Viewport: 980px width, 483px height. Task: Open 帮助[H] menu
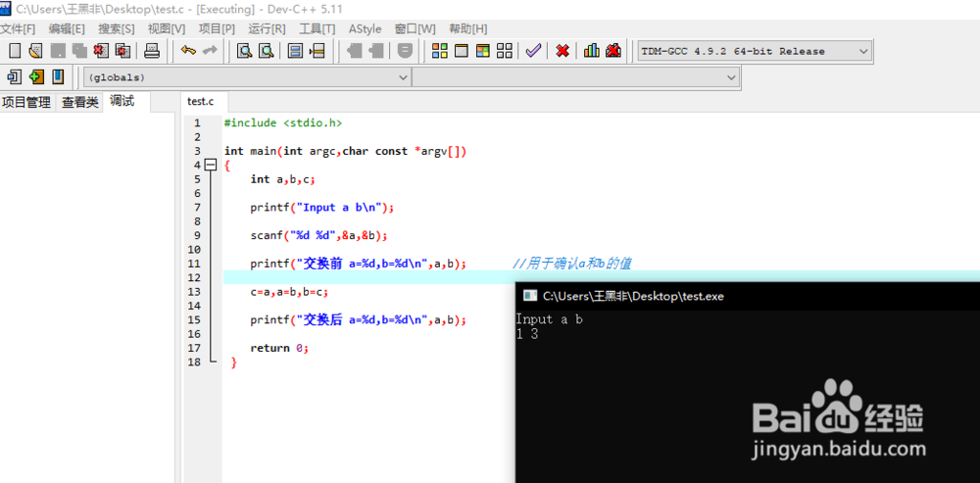tap(468, 28)
